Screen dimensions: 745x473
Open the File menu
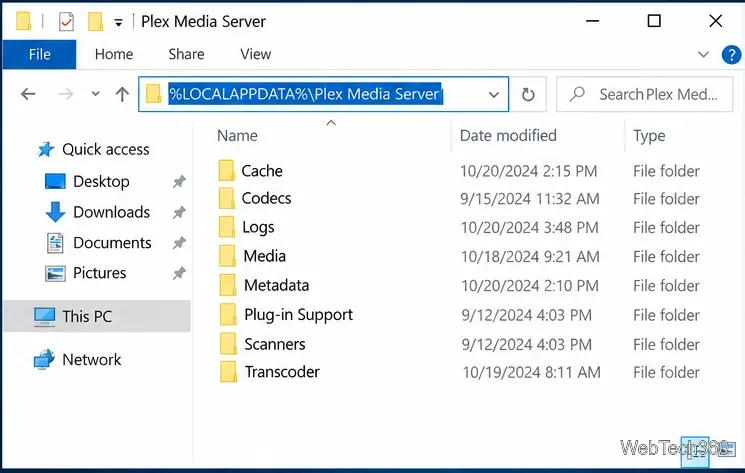(x=39, y=54)
